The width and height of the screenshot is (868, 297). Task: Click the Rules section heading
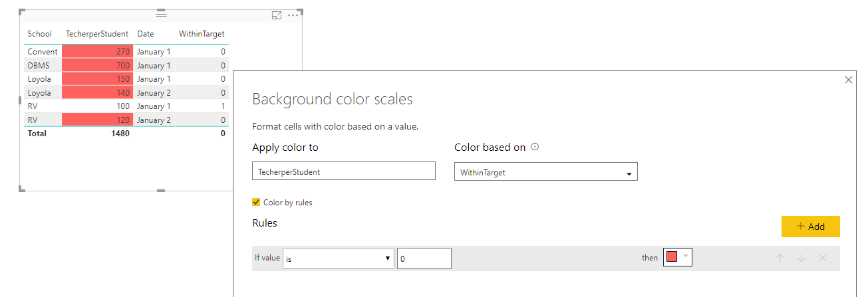click(x=265, y=223)
